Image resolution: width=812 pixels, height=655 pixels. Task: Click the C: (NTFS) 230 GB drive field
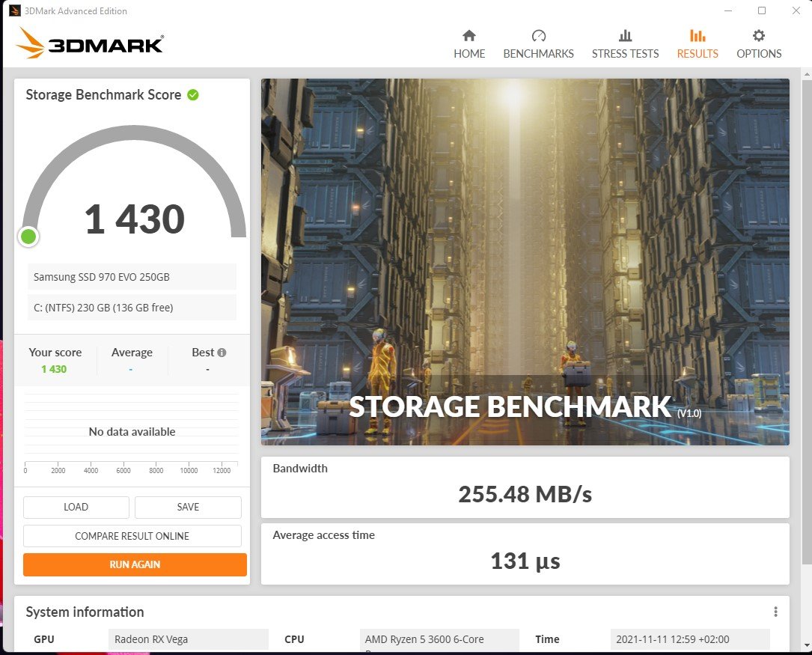tap(132, 308)
